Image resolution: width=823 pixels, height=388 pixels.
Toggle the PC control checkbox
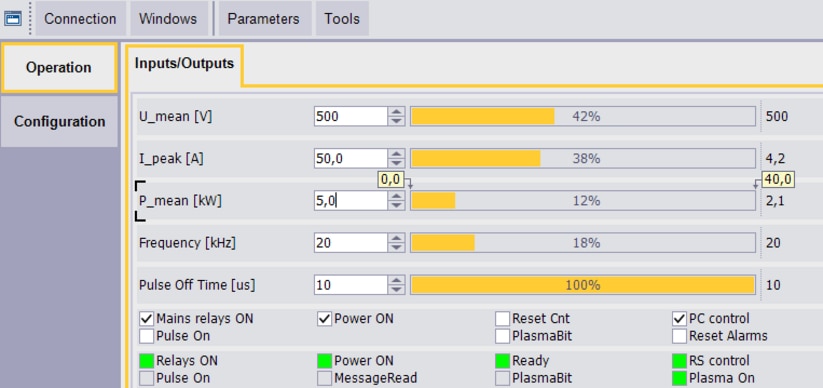pos(680,319)
